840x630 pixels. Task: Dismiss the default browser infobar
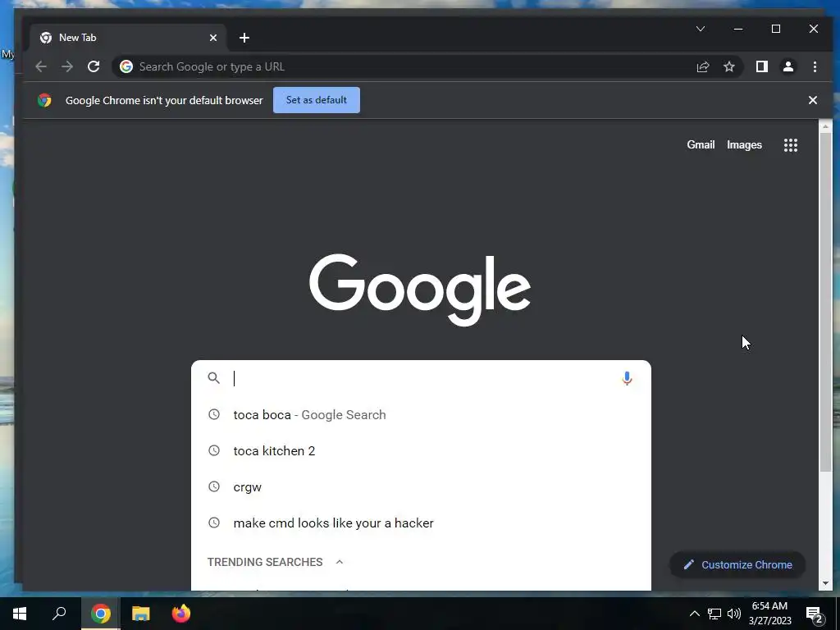[813, 100]
